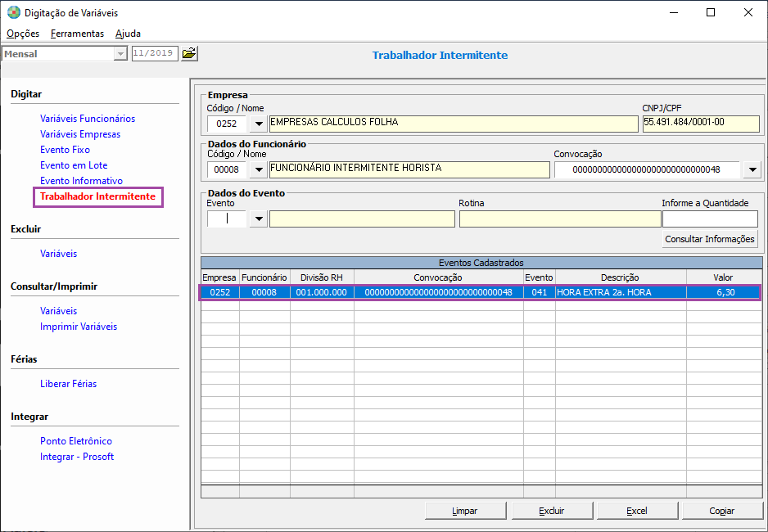Select Evento em Lote link
Image resolution: width=768 pixels, height=532 pixels.
pos(74,165)
